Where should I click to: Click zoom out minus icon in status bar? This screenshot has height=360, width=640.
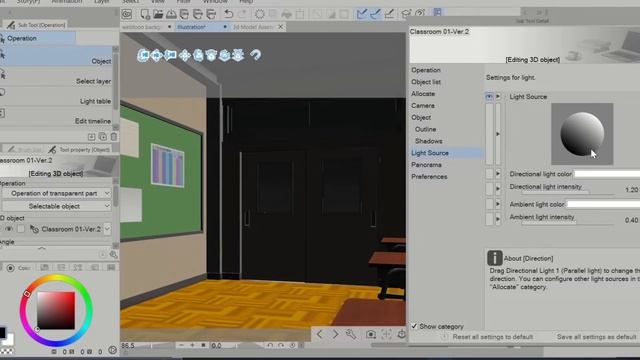(x=181, y=345)
